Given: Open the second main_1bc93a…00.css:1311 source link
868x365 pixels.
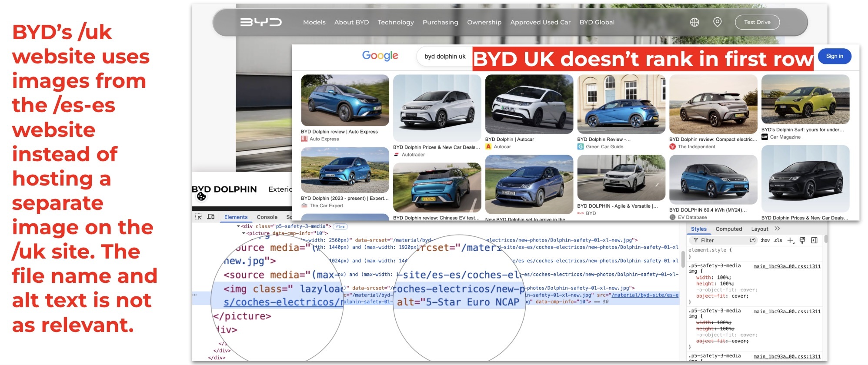Looking at the screenshot, I should pyautogui.click(x=787, y=312).
